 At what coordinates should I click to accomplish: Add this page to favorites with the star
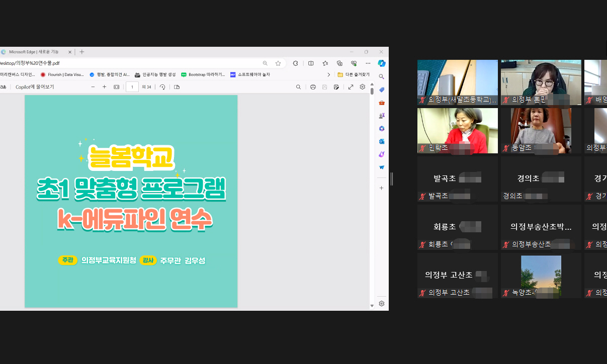[278, 63]
